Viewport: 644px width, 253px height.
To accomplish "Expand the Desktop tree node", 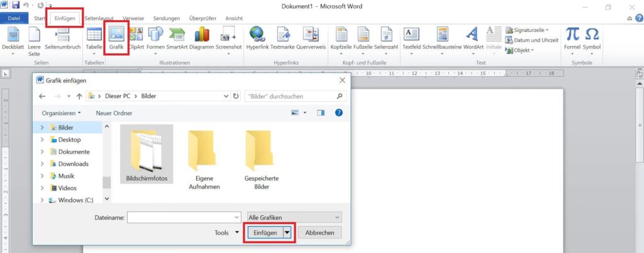I will [43, 140].
